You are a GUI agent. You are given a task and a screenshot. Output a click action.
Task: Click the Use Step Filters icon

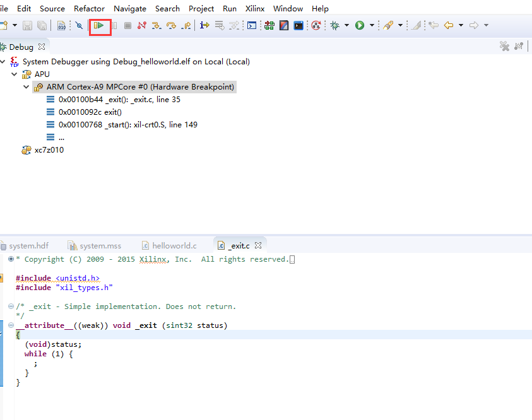point(234,25)
